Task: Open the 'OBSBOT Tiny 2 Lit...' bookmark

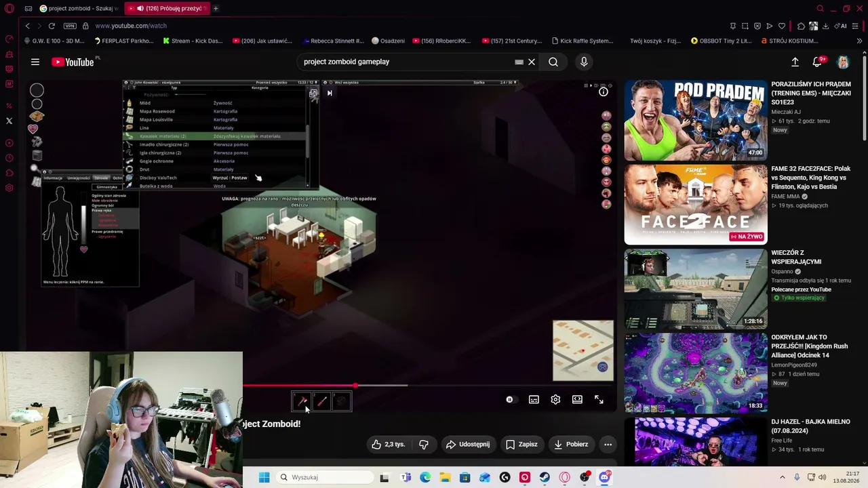Action: (721, 41)
